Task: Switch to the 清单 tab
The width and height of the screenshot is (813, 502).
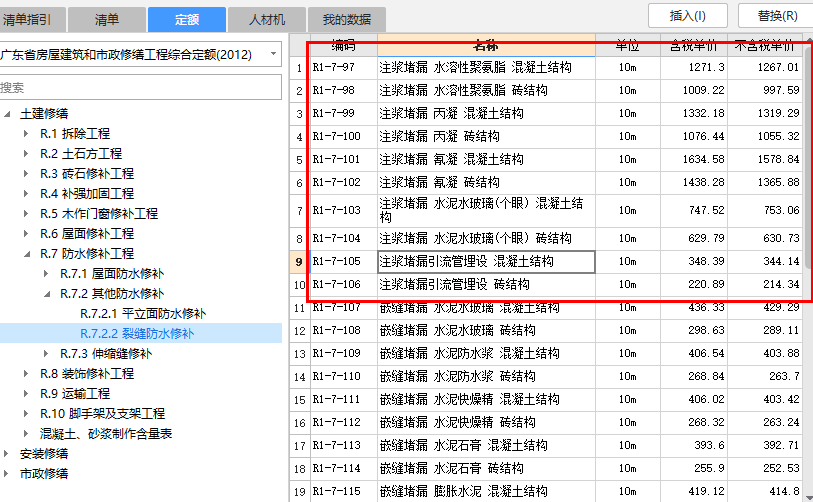Action: click(107, 20)
